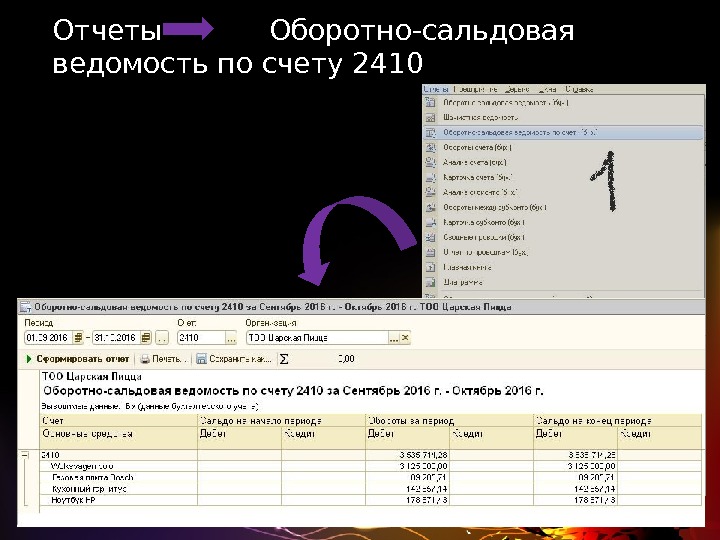
Task: Click the end date field 31.10.2016
Action: click(x=116, y=338)
